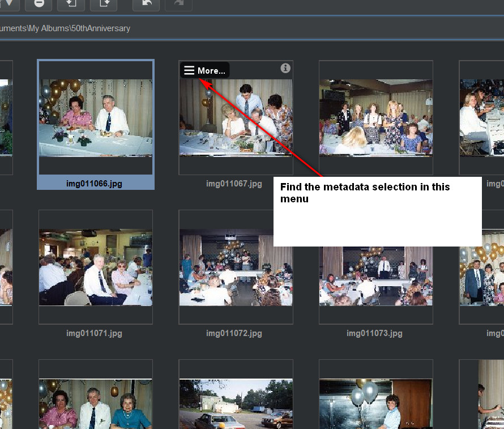504x429 pixels.
Task: Select the img011067 photo of people leaning over table
Action: point(236,118)
